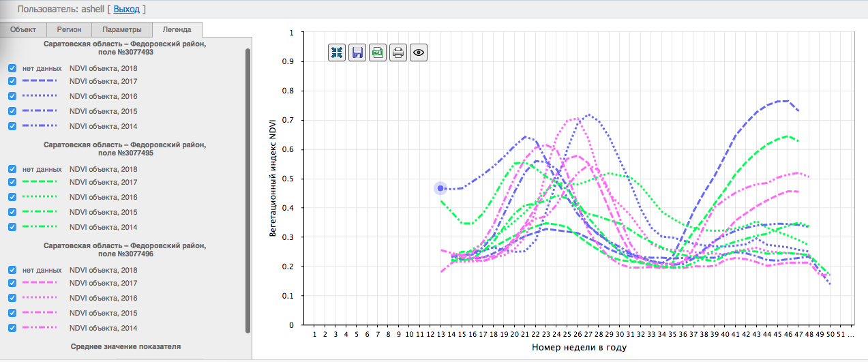Log out via the Выход link

(127, 10)
